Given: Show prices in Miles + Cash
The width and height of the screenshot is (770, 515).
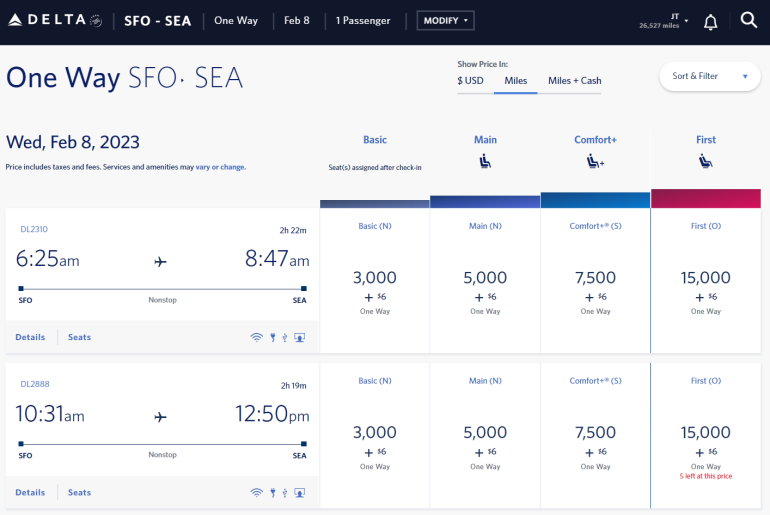Looking at the screenshot, I should tap(574, 81).
